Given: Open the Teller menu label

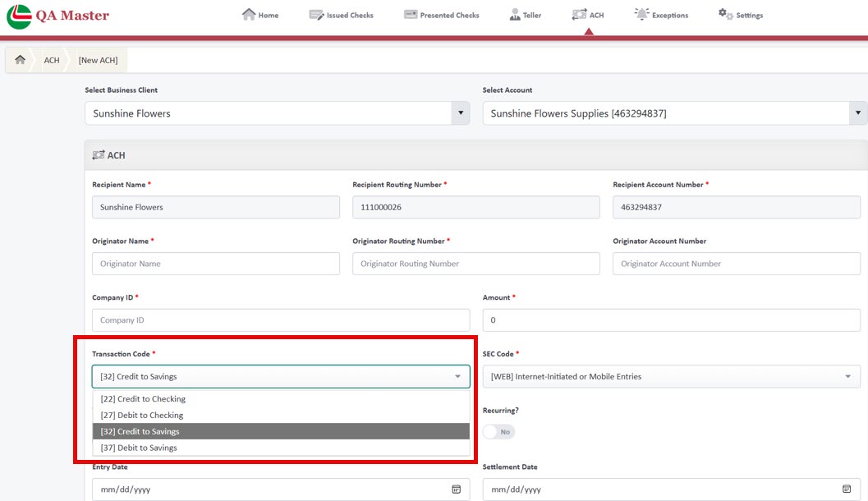Looking at the screenshot, I should [x=532, y=16].
